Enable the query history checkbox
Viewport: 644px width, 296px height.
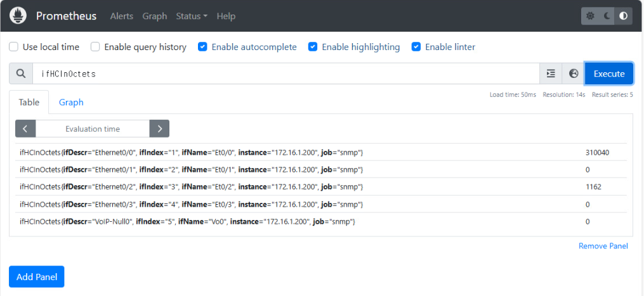pos(95,47)
